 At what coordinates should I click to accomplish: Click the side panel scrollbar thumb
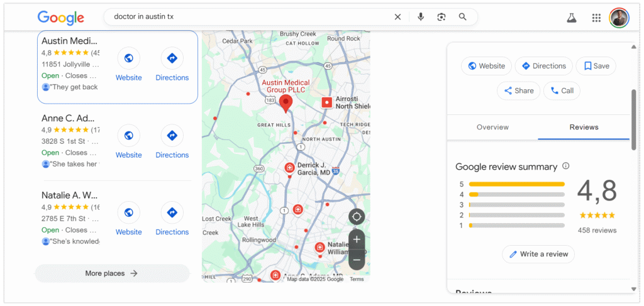click(x=634, y=119)
